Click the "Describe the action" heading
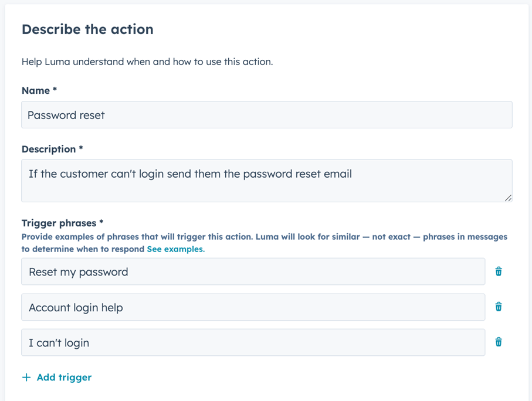Image resolution: width=532 pixels, height=401 pixels. 87,29
